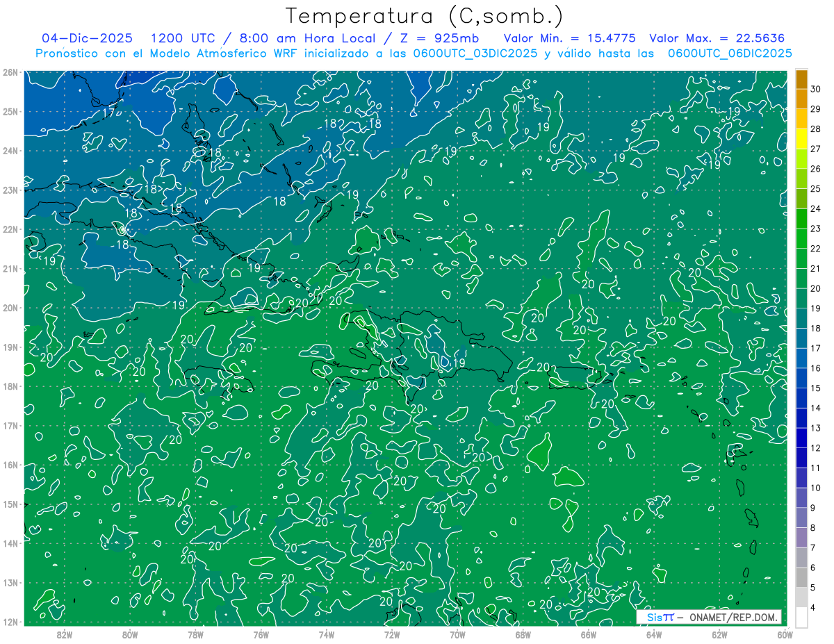The width and height of the screenshot is (834, 644).
Task: Click the purple swatch between 7 and 8
Action: (x=801, y=537)
